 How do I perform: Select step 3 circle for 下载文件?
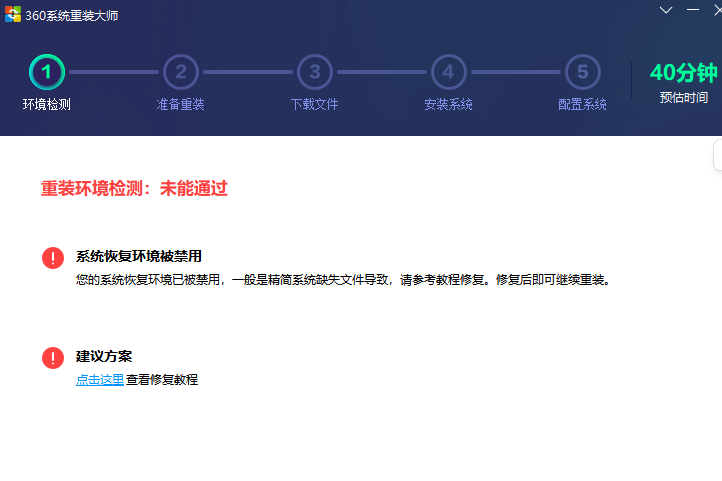314,72
